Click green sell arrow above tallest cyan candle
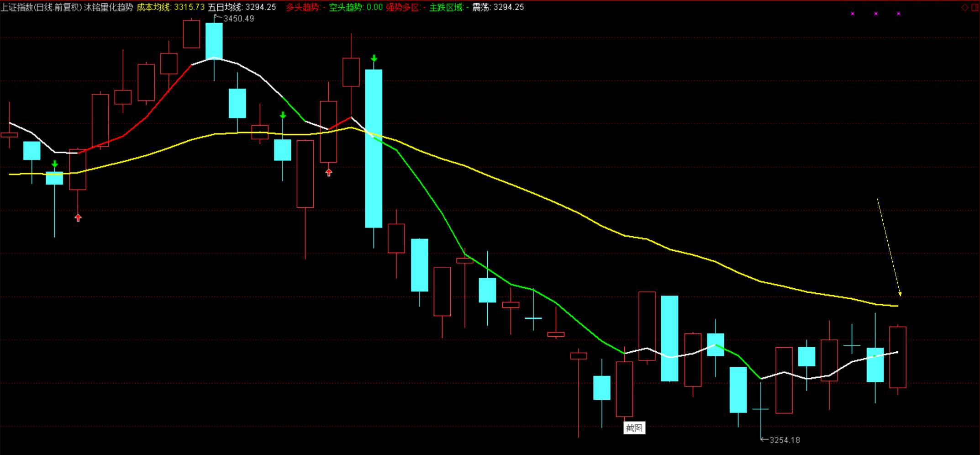 374,58
